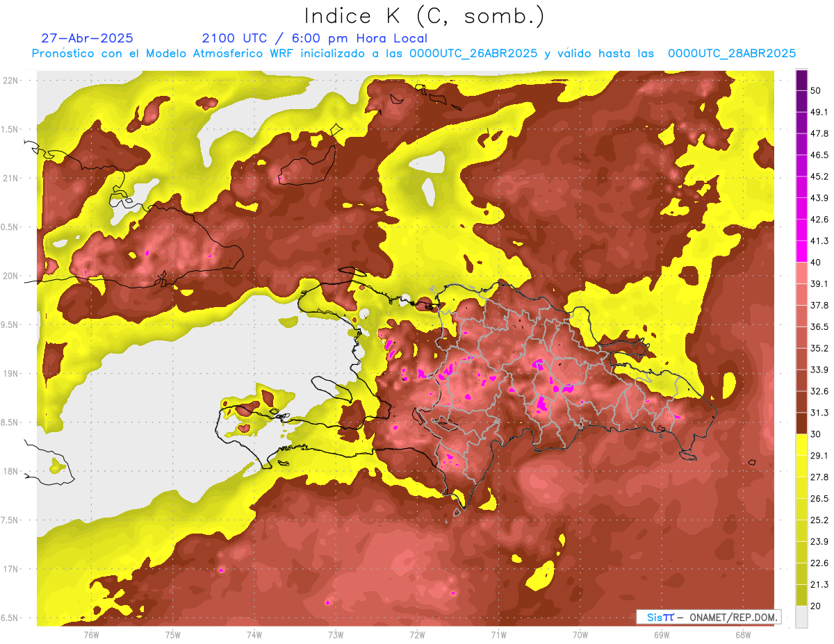Select the valid-until time "0000UTC_28ABR2025"
Image resolution: width=834 pixels, height=644 pixels.
(x=732, y=53)
